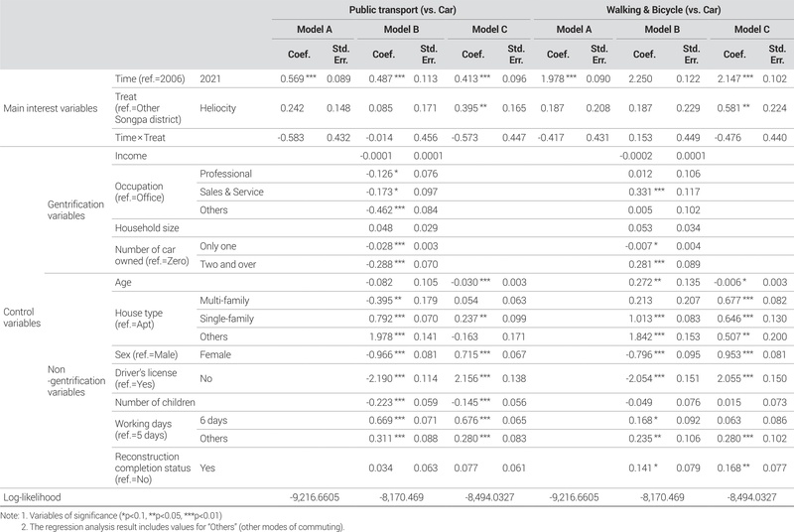794x532 pixels.
Task: Select the Multi-family house type cell
Action: coord(224,299)
